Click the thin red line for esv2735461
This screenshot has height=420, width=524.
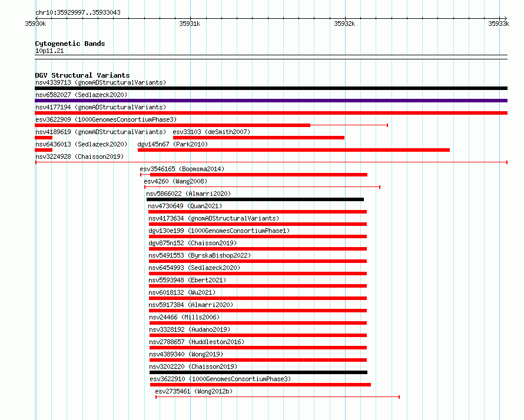pos(277,397)
